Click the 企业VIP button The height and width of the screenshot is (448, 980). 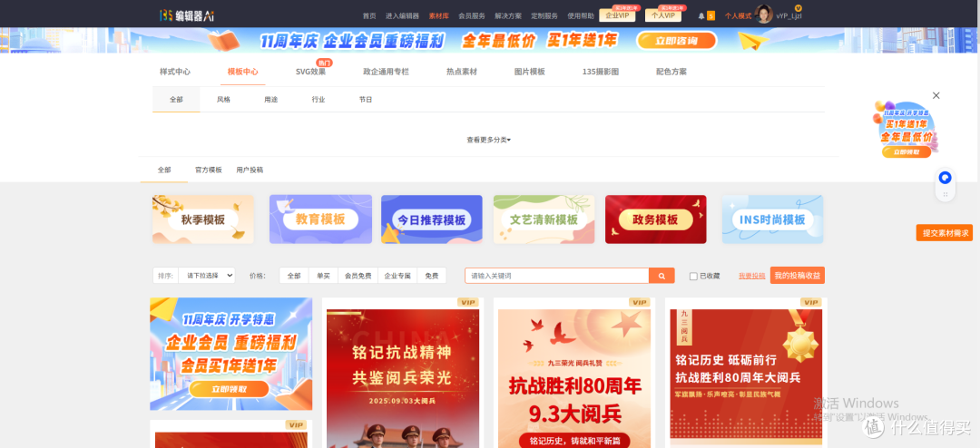pyautogui.click(x=618, y=15)
